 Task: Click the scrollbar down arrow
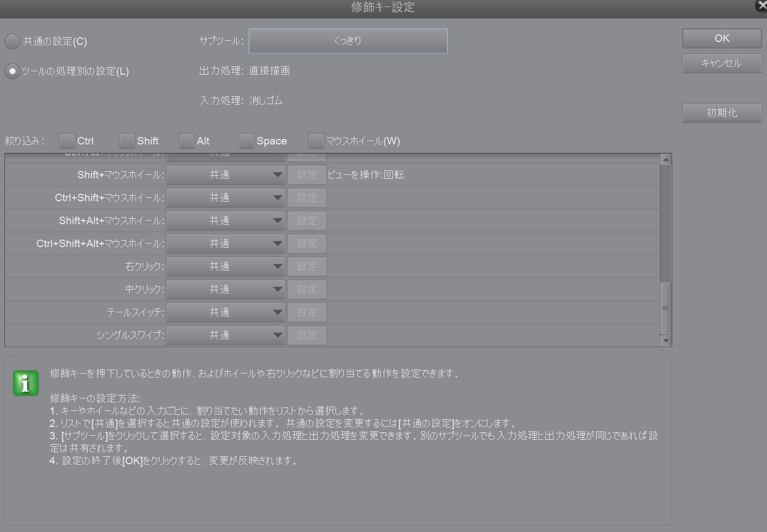coord(665,341)
